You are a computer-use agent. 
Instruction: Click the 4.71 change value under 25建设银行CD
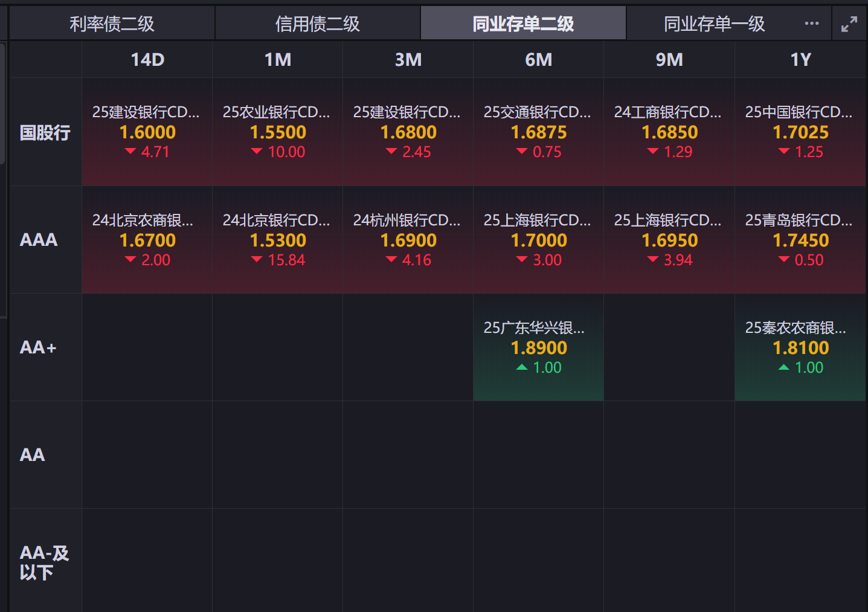(155, 152)
